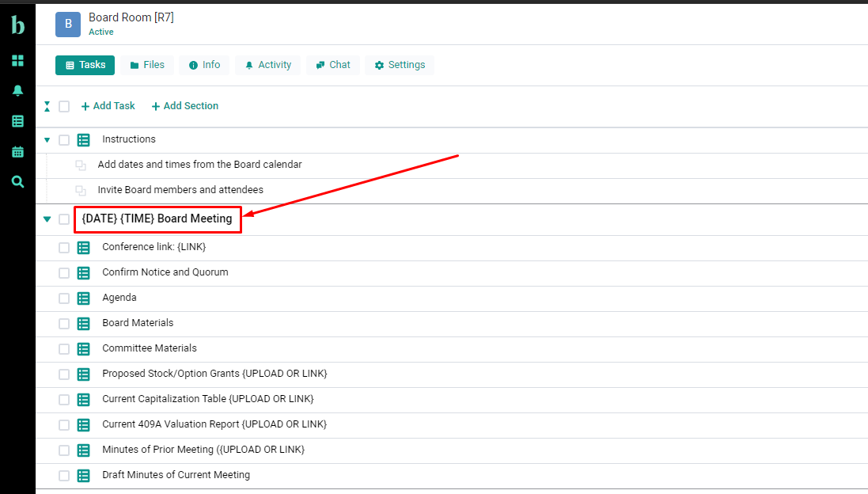
Task: Open the Instructions task
Action: pyautogui.click(x=129, y=139)
